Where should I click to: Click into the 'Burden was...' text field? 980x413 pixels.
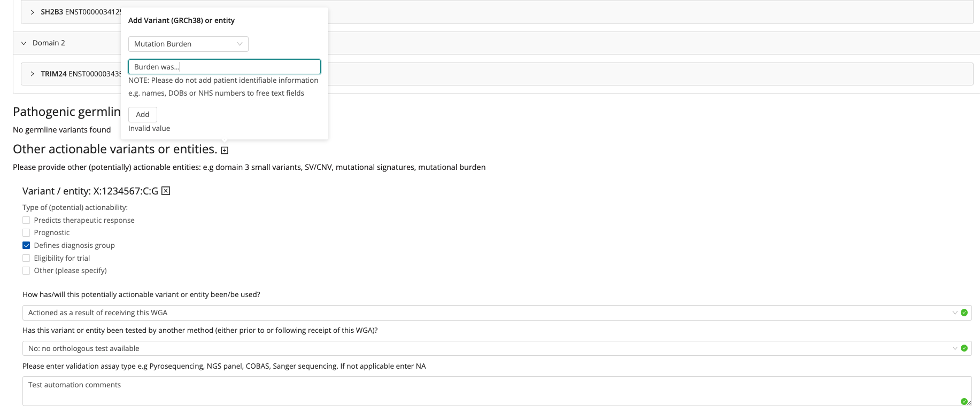(x=225, y=67)
